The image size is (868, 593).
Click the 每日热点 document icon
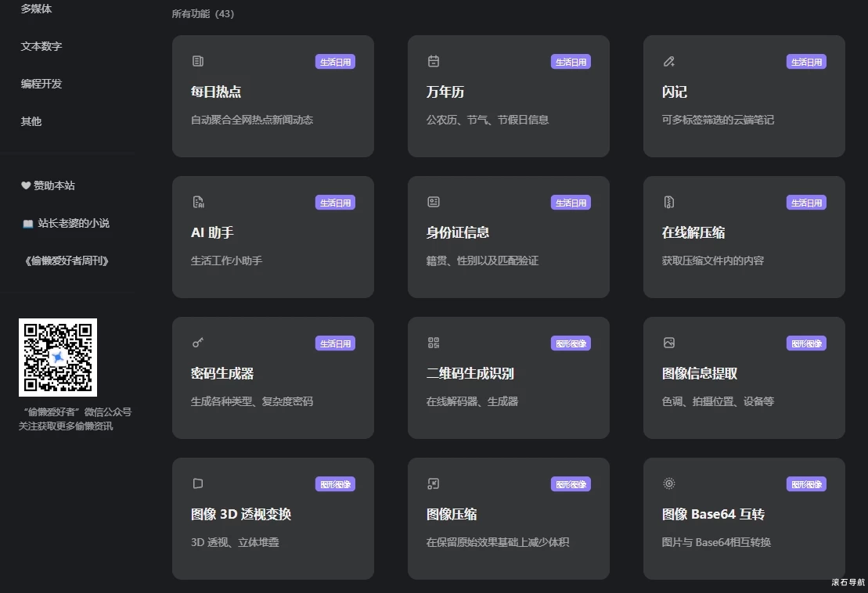[x=197, y=61]
